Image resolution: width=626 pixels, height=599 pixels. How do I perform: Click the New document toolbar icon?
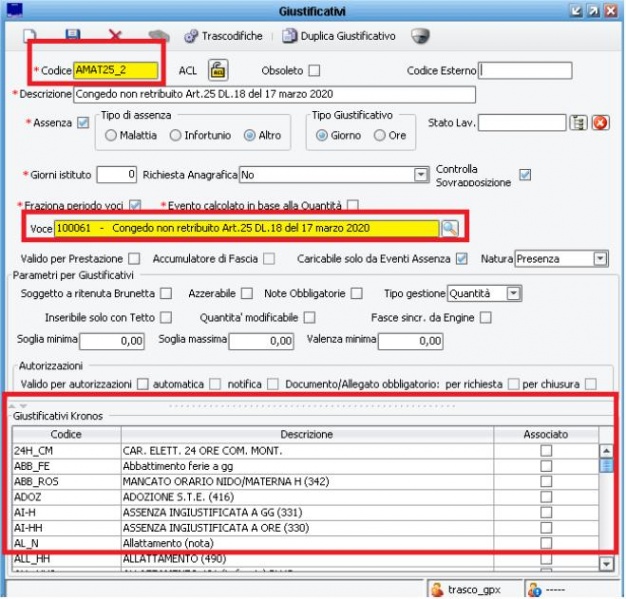click(x=29, y=36)
